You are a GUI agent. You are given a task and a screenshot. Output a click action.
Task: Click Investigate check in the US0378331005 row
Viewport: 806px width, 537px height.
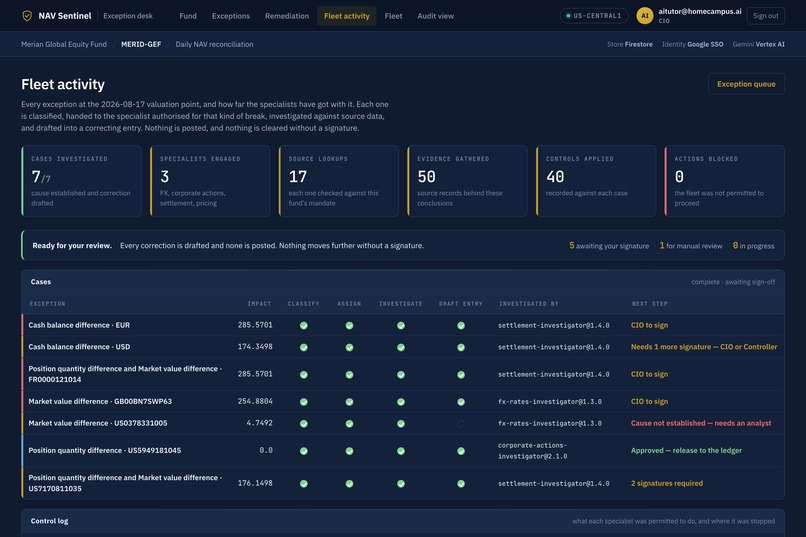coord(401,424)
